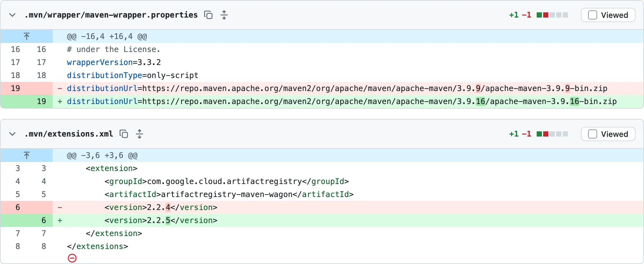Open the .mvn/extensions.xml file link

pos(69,134)
